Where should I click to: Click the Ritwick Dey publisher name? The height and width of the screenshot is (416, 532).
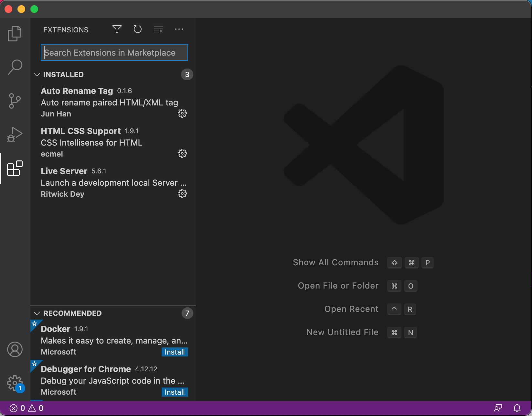click(62, 194)
